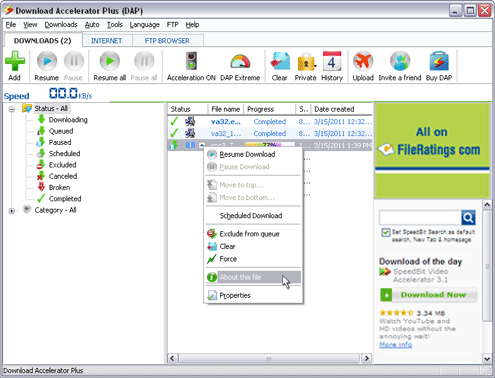Sort by the File name column header

tap(226, 109)
